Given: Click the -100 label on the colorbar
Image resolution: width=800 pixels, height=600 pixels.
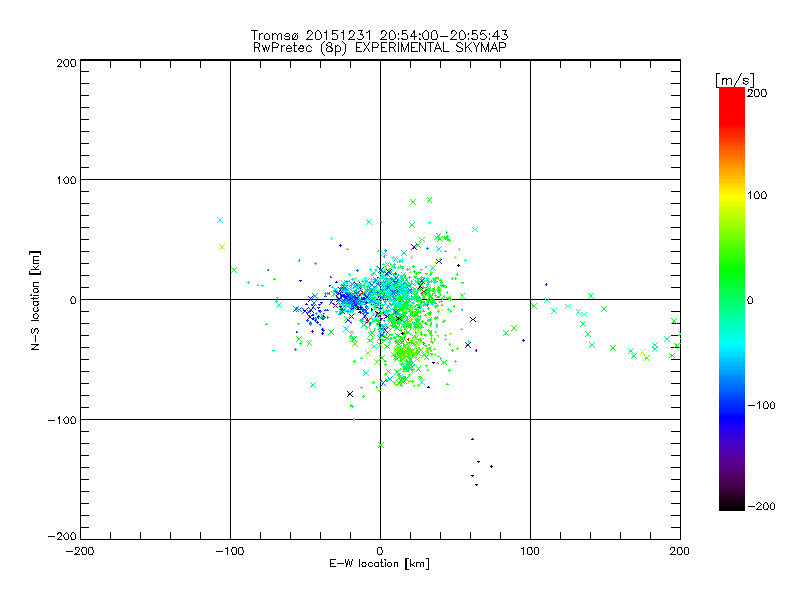Looking at the screenshot, I should [761, 406].
